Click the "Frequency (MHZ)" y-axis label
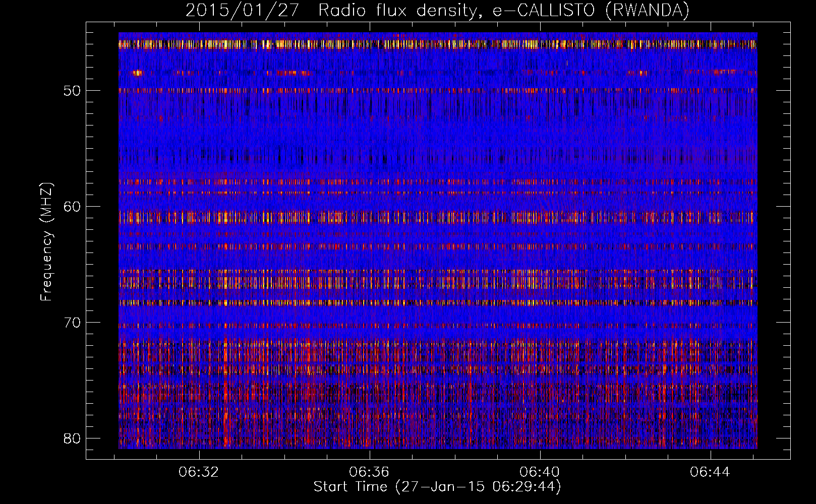 click(x=46, y=242)
